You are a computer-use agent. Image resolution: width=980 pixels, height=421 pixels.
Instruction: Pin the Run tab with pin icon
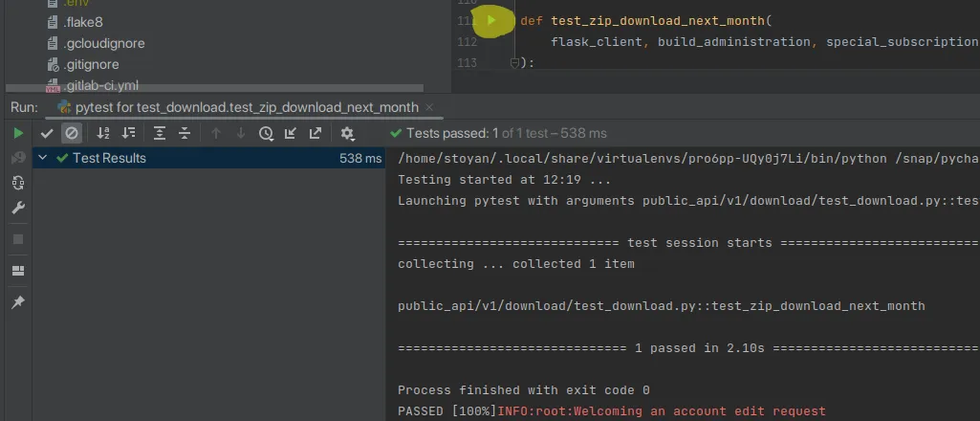[x=17, y=302]
